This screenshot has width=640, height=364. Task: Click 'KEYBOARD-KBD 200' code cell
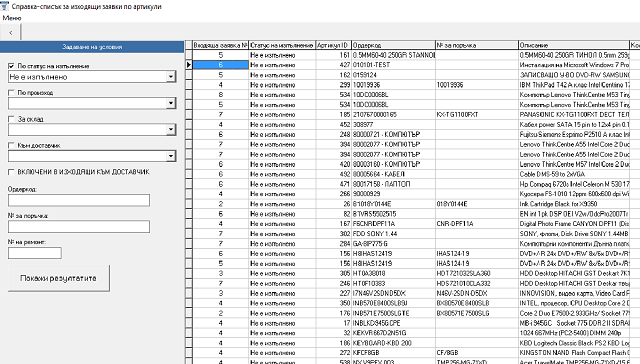393,343
